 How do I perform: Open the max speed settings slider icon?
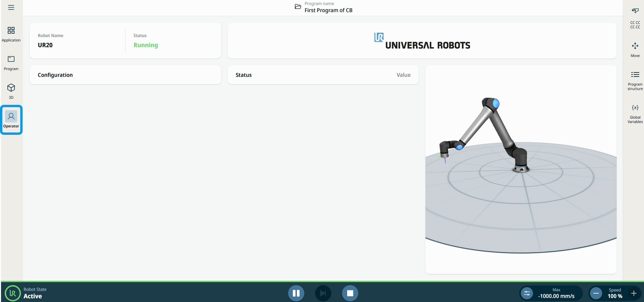coord(527,293)
